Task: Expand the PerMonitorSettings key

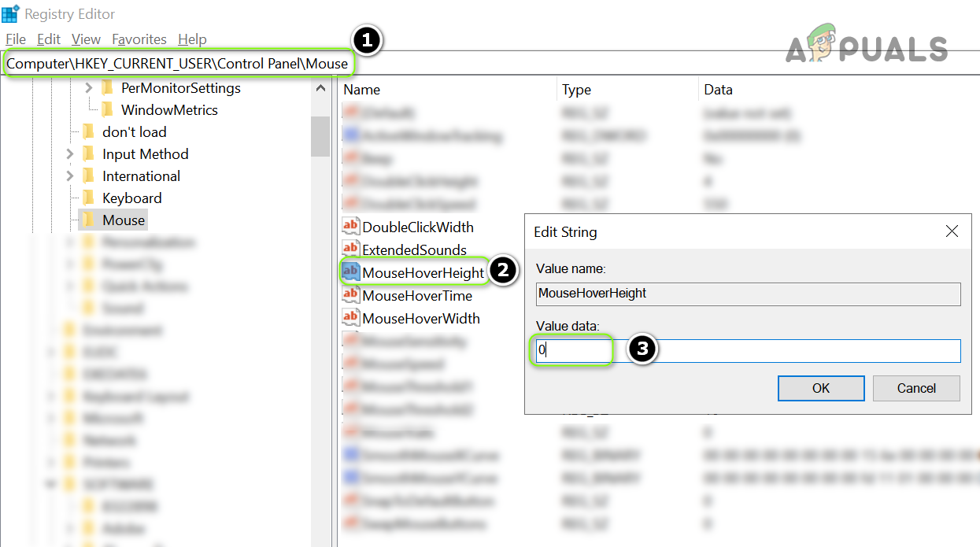Action: pyautogui.click(x=89, y=88)
